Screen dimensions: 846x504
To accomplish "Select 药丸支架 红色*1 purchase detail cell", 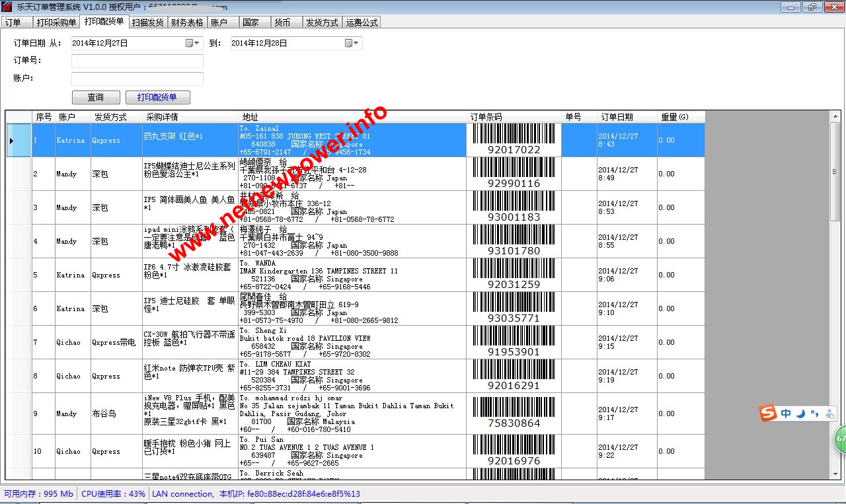I will click(x=190, y=140).
